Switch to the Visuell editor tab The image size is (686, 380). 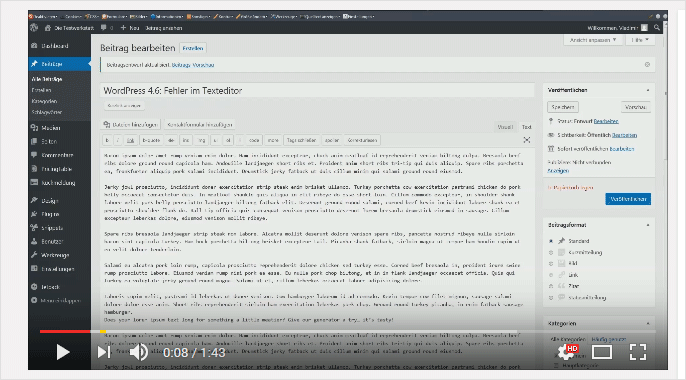point(505,127)
